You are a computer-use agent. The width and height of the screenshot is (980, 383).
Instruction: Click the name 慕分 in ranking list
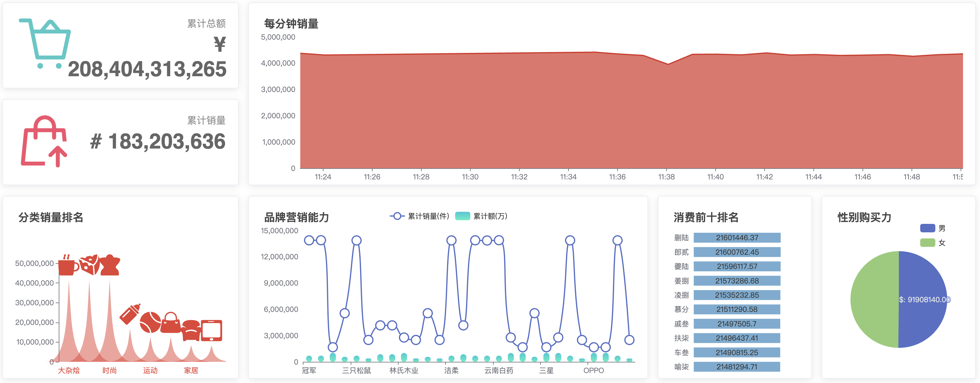pyautogui.click(x=681, y=309)
